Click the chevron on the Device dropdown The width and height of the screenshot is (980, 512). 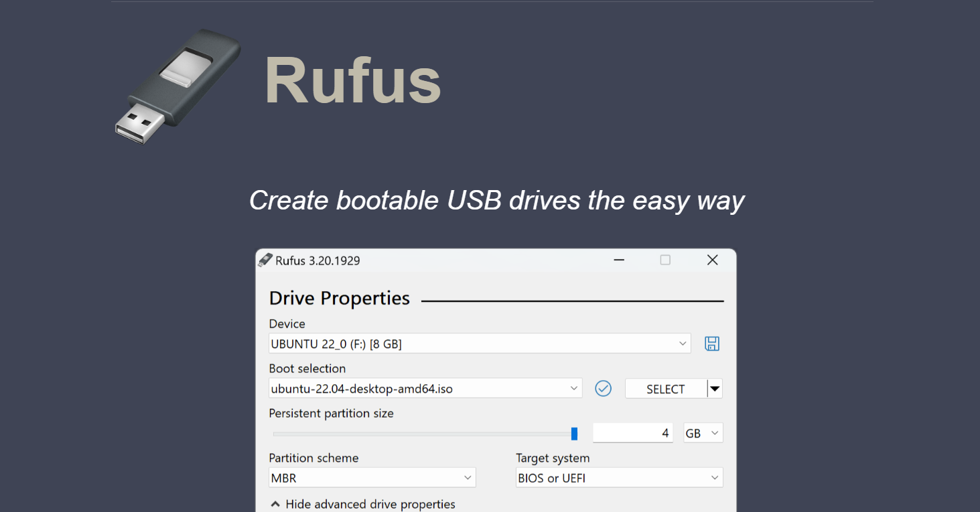[x=683, y=343]
